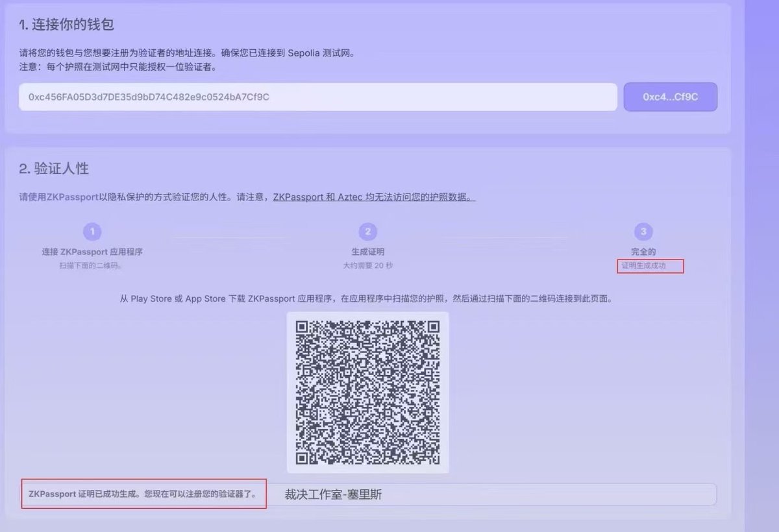Click the wallet address input field
Screen dimensions: 779x532
click(x=317, y=97)
